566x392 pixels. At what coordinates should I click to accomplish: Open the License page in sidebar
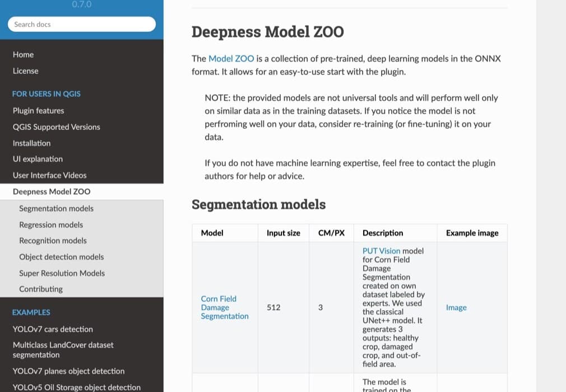pyautogui.click(x=25, y=71)
